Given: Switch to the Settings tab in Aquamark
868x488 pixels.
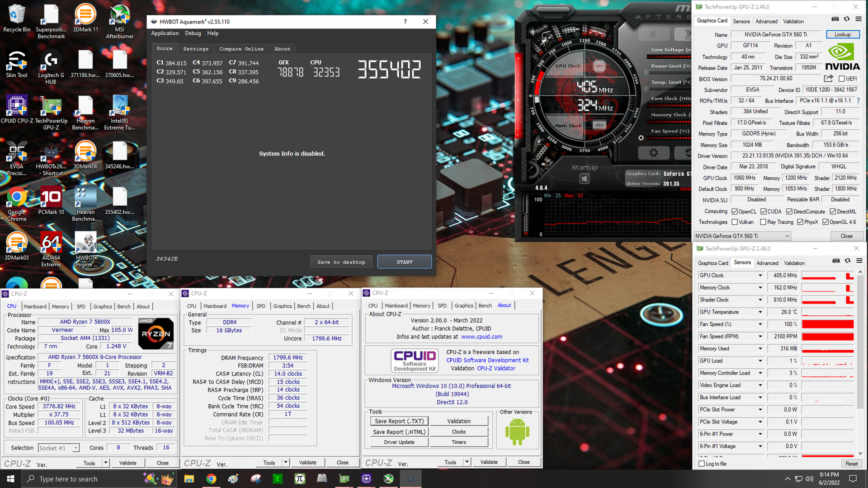Looking at the screenshot, I should coord(196,49).
